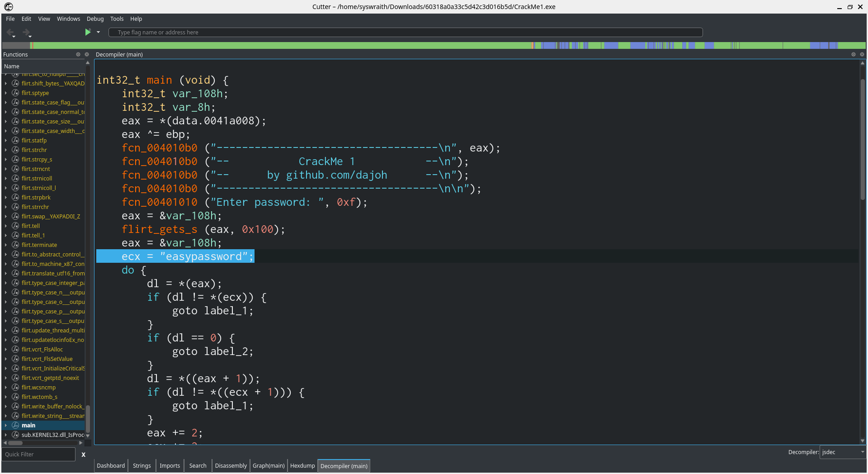Click the forward navigation arrow in toolbar
The image size is (868, 474).
26,32
